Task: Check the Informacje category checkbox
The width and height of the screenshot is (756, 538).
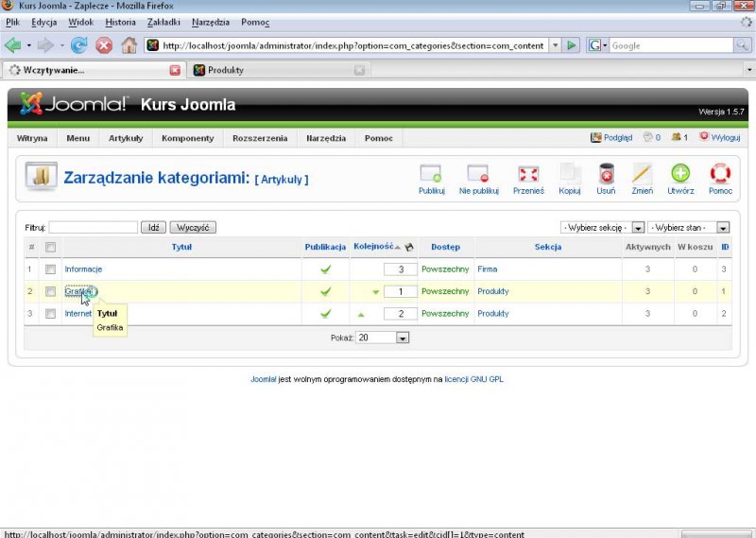Action: (x=50, y=269)
